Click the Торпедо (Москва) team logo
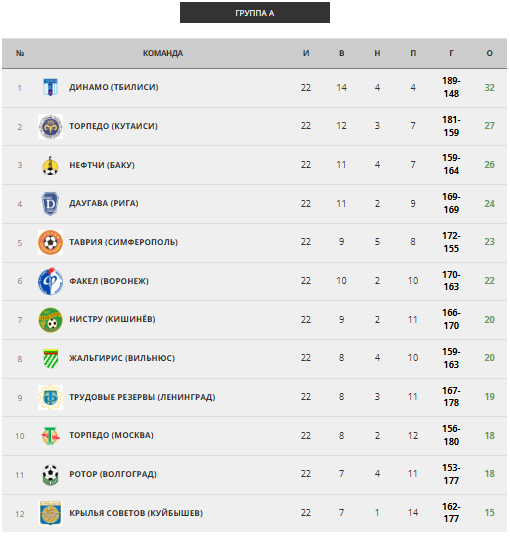The height and width of the screenshot is (538, 510). coord(50,436)
